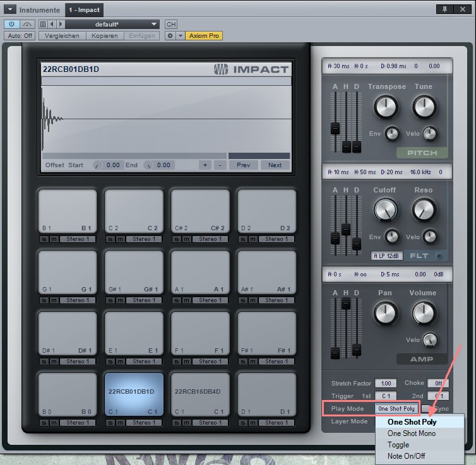Click the Axiom Pro button

coord(204,36)
